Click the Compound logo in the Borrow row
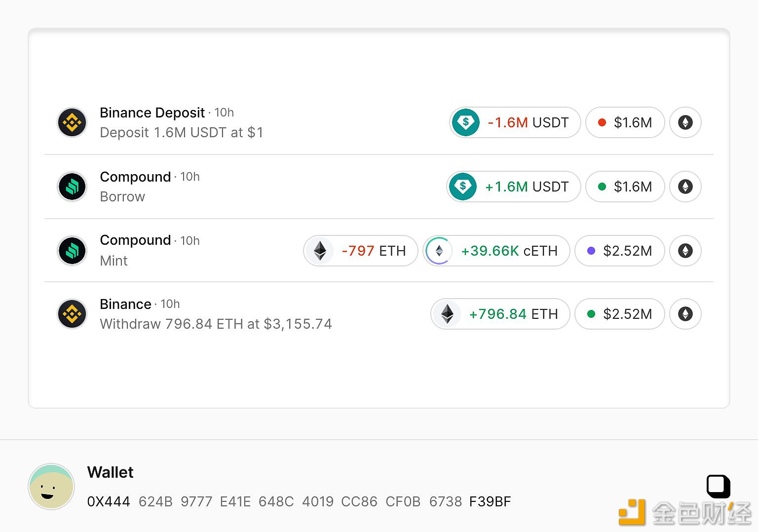The width and height of the screenshot is (758, 532). (72, 187)
